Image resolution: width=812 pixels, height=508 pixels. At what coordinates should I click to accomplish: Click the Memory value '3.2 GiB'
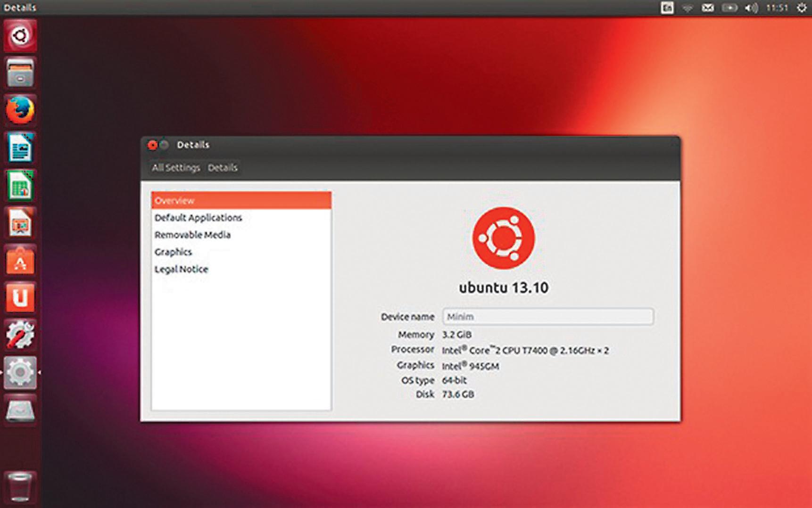click(456, 335)
